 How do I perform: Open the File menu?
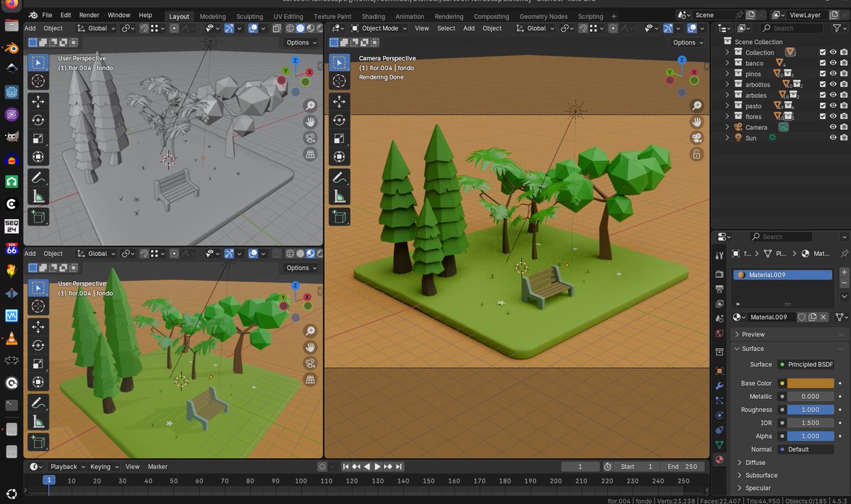tap(47, 15)
